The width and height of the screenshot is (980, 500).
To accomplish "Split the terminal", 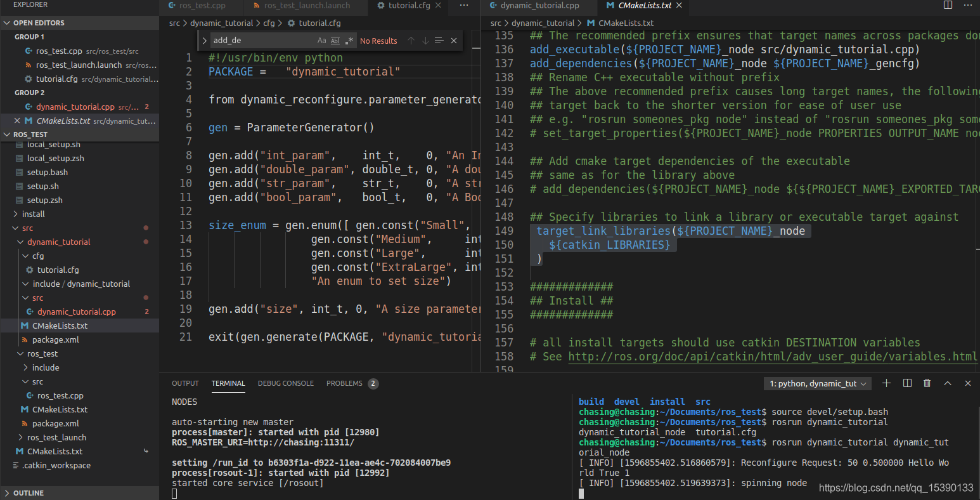I will (907, 383).
